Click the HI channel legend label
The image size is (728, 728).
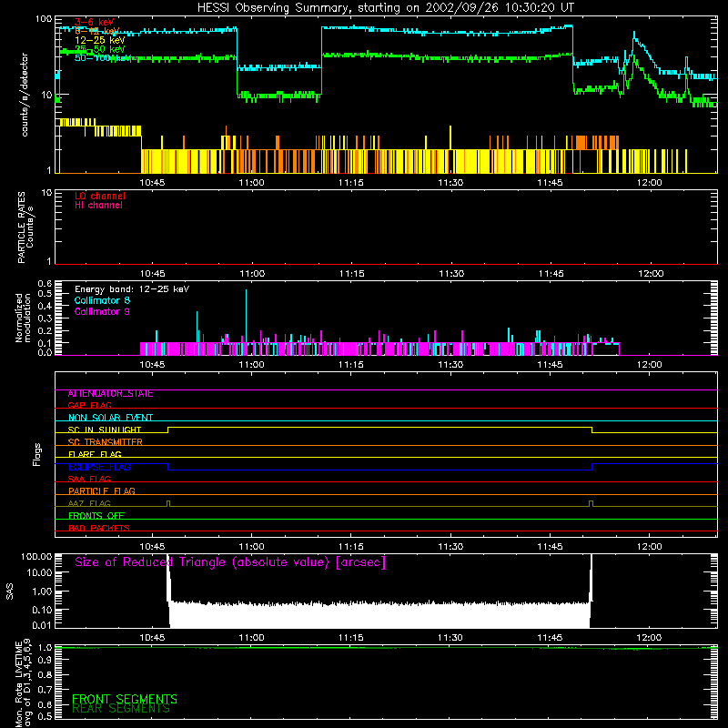(x=99, y=206)
